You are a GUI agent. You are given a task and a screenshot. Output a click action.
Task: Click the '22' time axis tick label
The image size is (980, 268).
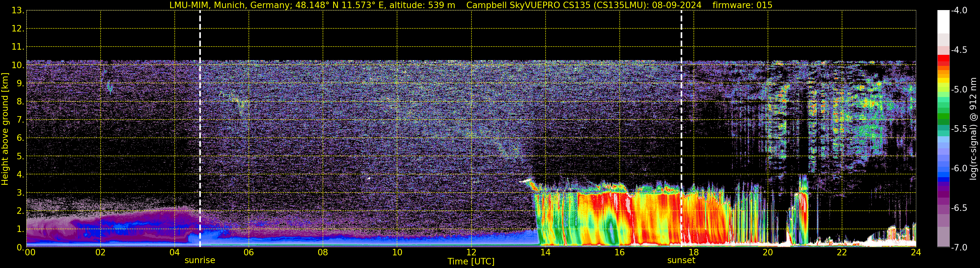842,252
